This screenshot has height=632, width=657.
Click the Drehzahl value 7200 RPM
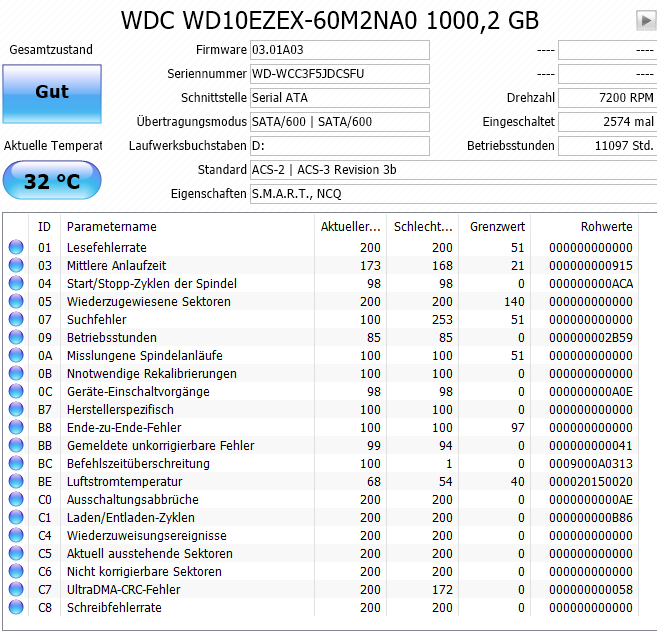tap(608, 98)
